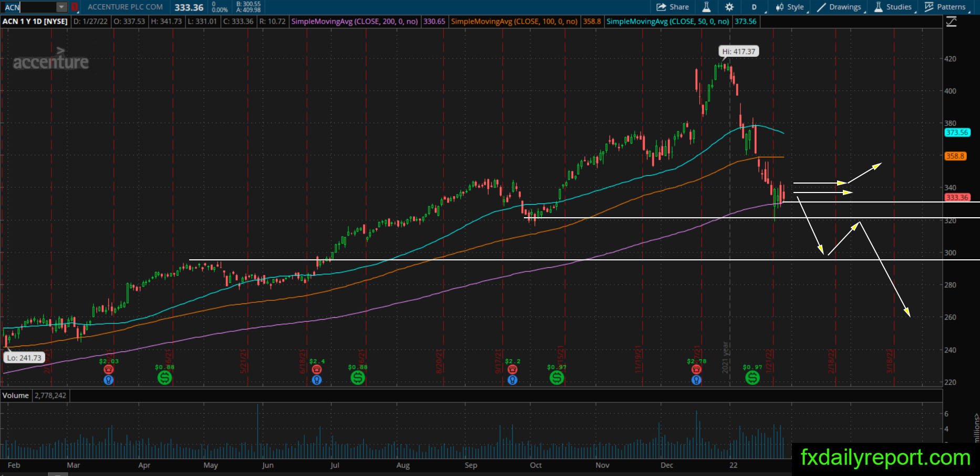
Task: Click the earnings phone icon labeled $2.4
Action: click(316, 370)
